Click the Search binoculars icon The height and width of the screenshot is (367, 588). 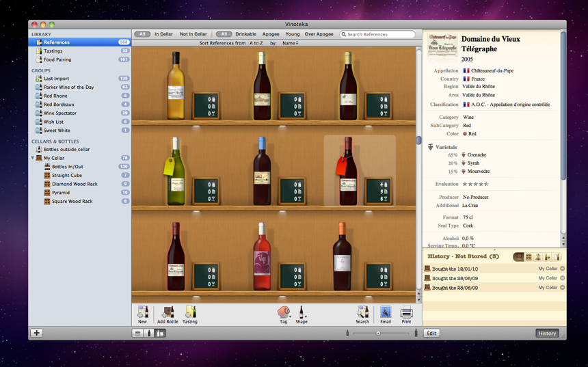tap(362, 312)
